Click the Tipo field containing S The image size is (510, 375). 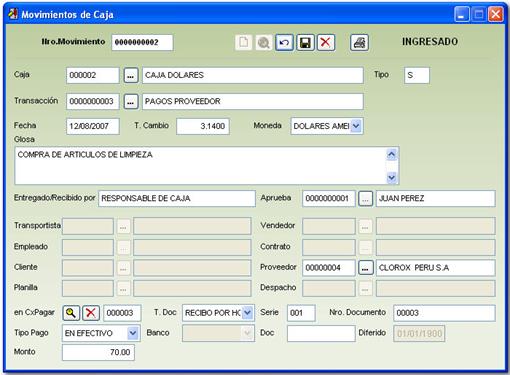(x=417, y=75)
